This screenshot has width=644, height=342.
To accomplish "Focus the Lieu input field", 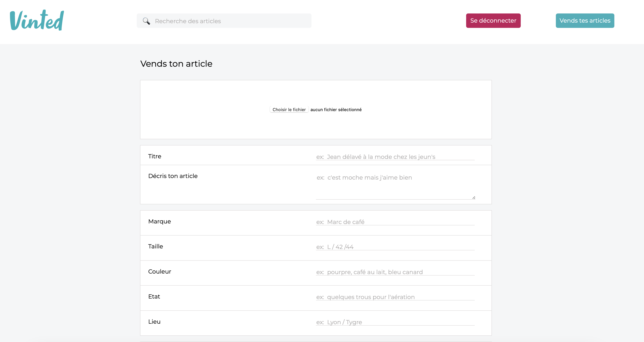I will pyautogui.click(x=395, y=322).
